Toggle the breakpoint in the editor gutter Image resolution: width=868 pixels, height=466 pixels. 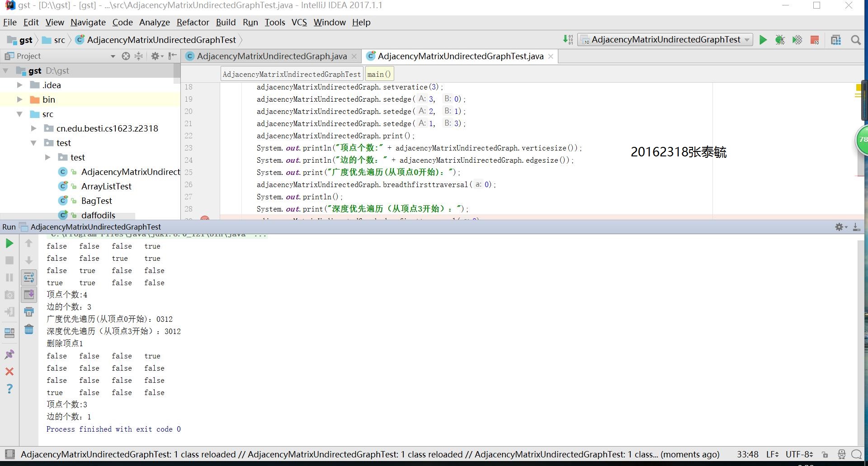point(205,218)
